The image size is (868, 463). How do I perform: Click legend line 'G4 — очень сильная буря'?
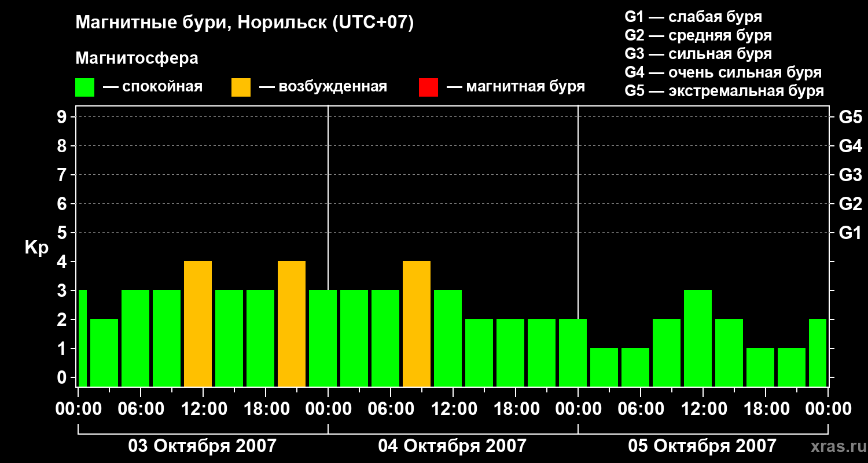(723, 72)
